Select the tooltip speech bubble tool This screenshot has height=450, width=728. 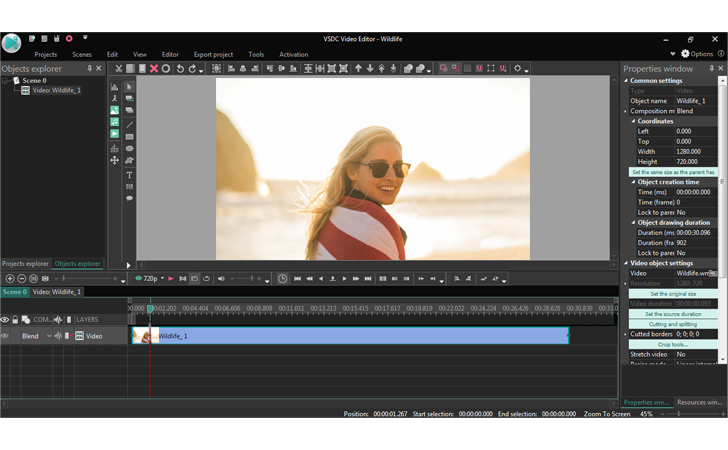[x=130, y=198]
